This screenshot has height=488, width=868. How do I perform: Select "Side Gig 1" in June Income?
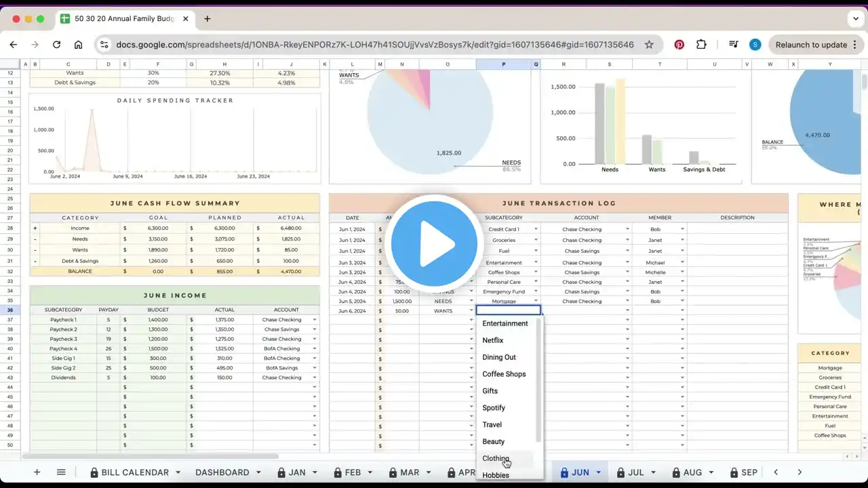(62, 358)
